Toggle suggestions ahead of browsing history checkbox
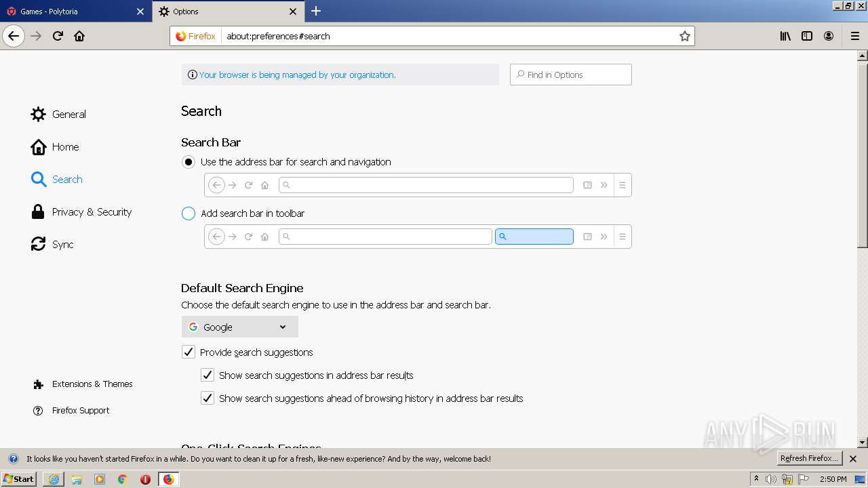Viewport: 868px width, 488px height. [x=208, y=398]
